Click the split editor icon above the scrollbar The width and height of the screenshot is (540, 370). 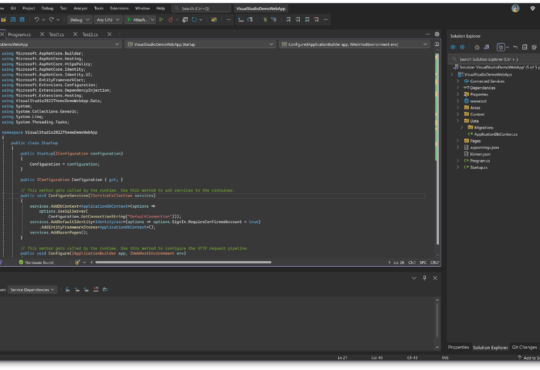(x=437, y=44)
